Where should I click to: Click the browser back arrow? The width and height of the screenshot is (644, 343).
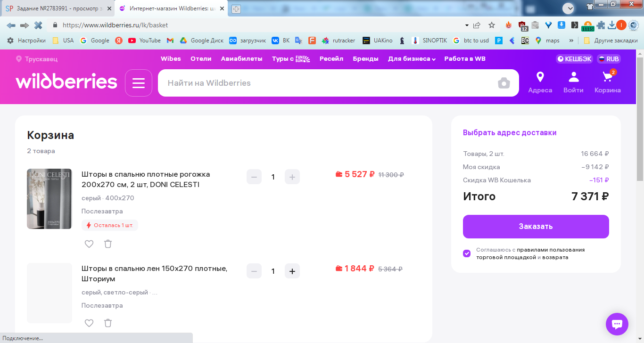point(11,25)
